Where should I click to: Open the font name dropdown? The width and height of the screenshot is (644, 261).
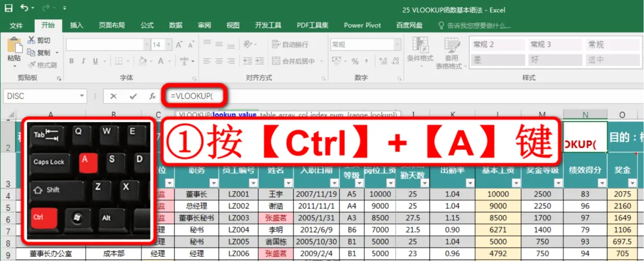147,45
